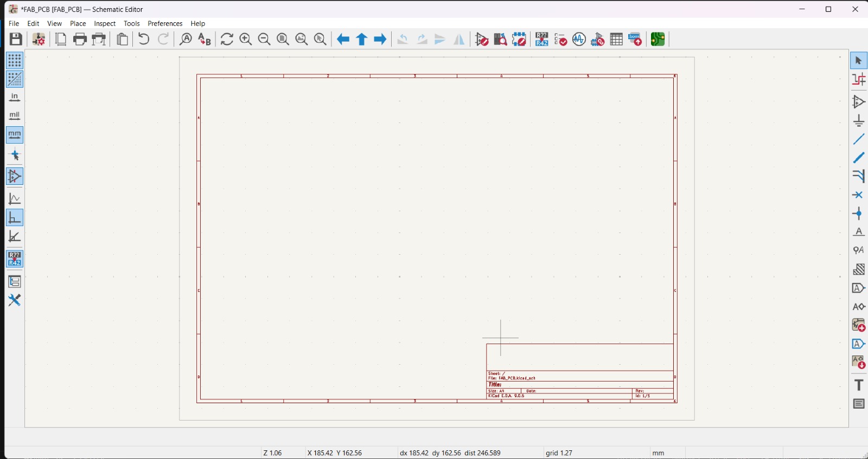Toggle grid display in the left toolbar
The height and width of the screenshot is (459, 868).
pos(15,60)
